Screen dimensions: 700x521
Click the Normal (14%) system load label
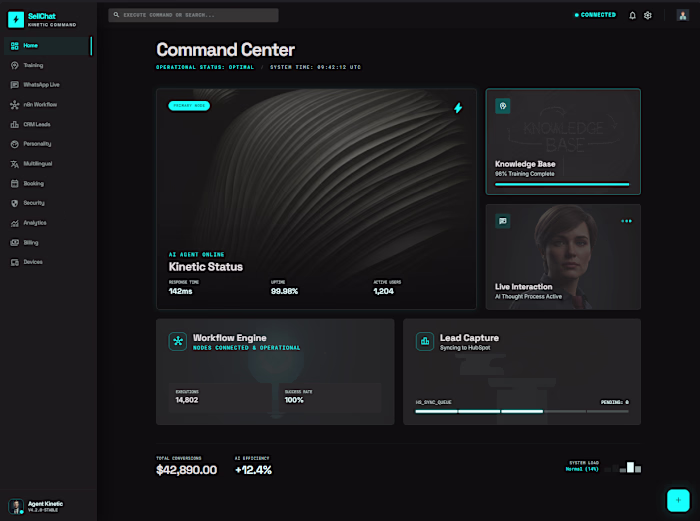(582, 469)
